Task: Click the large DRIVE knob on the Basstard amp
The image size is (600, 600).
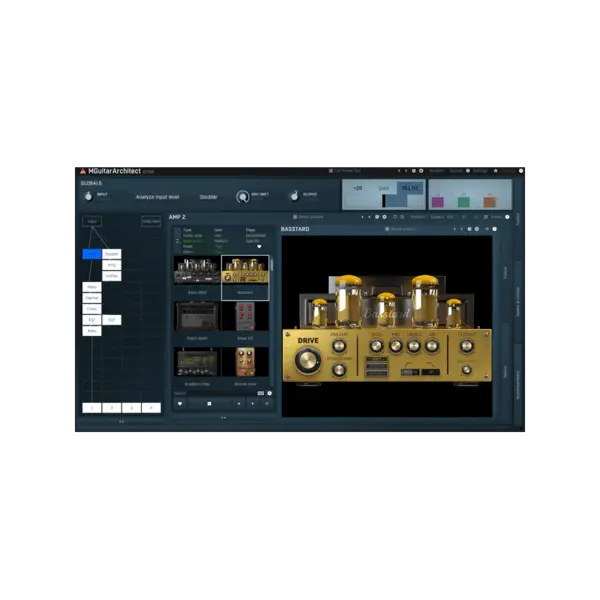Action: tap(308, 360)
